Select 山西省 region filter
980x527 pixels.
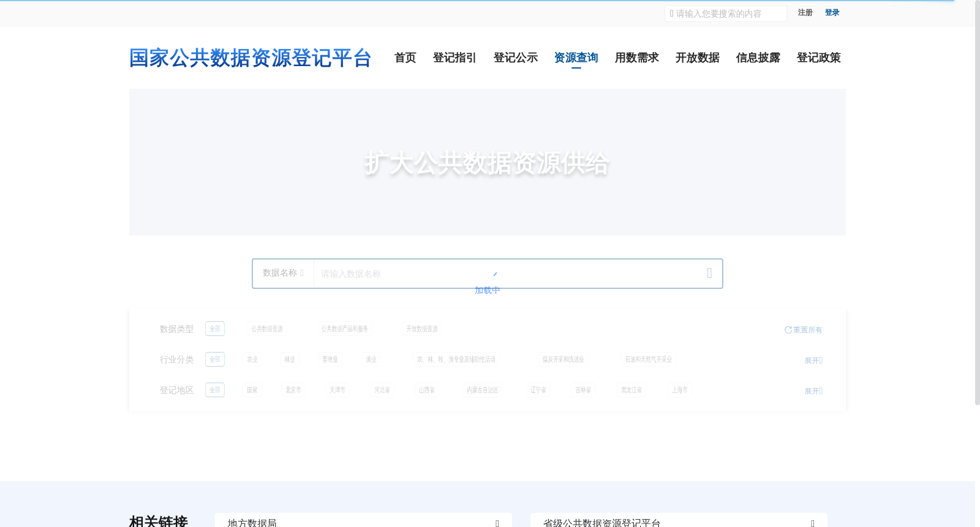427,390
